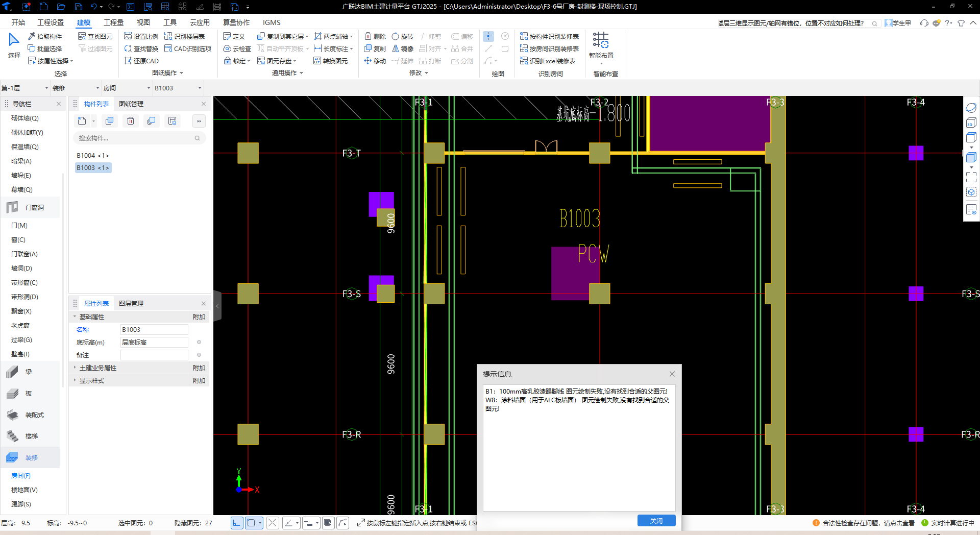The image size is (980, 535).
Task: Open the 定义 define tool
Action: point(234,36)
